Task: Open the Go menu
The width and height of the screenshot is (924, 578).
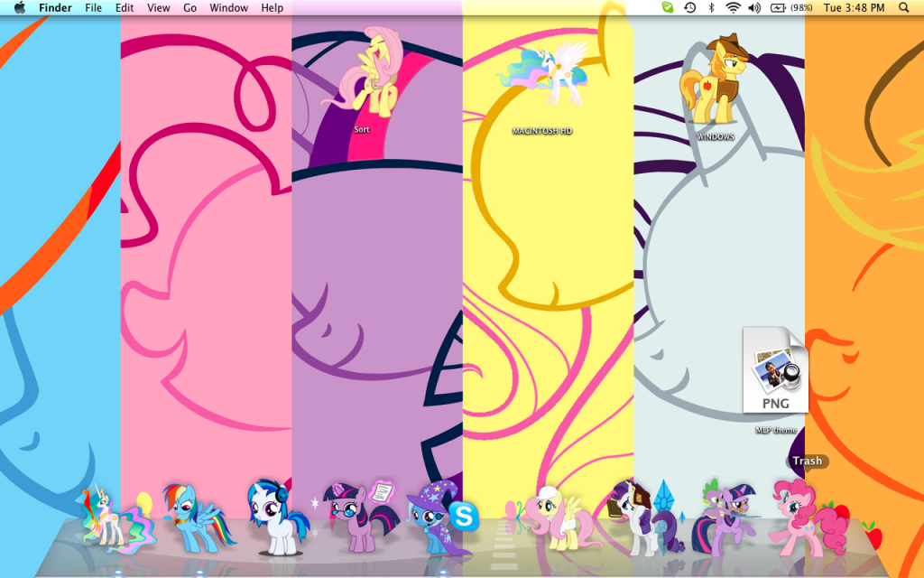Action: pyautogui.click(x=189, y=7)
